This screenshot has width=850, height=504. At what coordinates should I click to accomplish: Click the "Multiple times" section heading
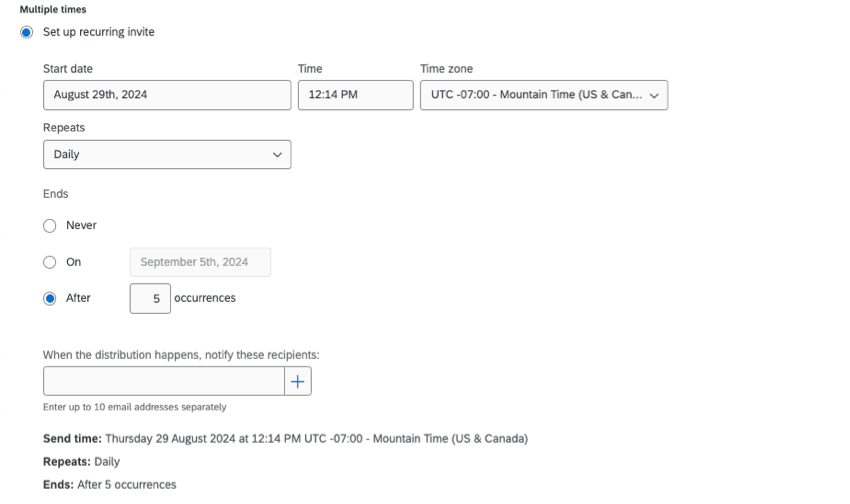(45, 10)
